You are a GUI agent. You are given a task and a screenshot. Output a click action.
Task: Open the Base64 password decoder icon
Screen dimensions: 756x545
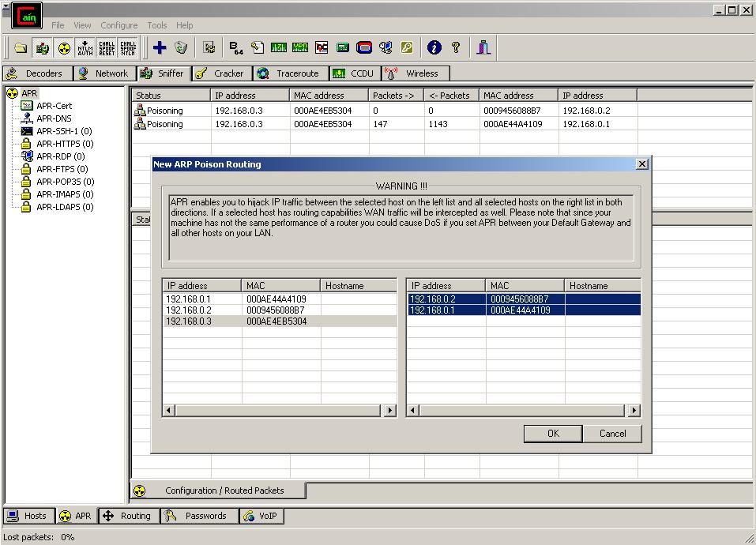coord(235,47)
